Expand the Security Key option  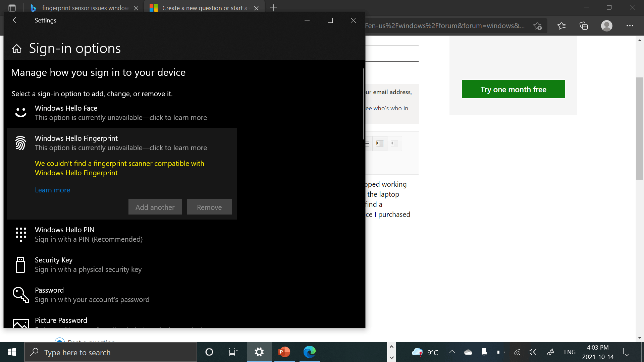[x=122, y=265]
